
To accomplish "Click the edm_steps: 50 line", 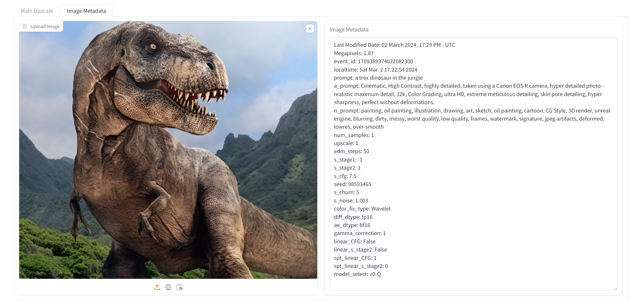I will pyautogui.click(x=352, y=151).
